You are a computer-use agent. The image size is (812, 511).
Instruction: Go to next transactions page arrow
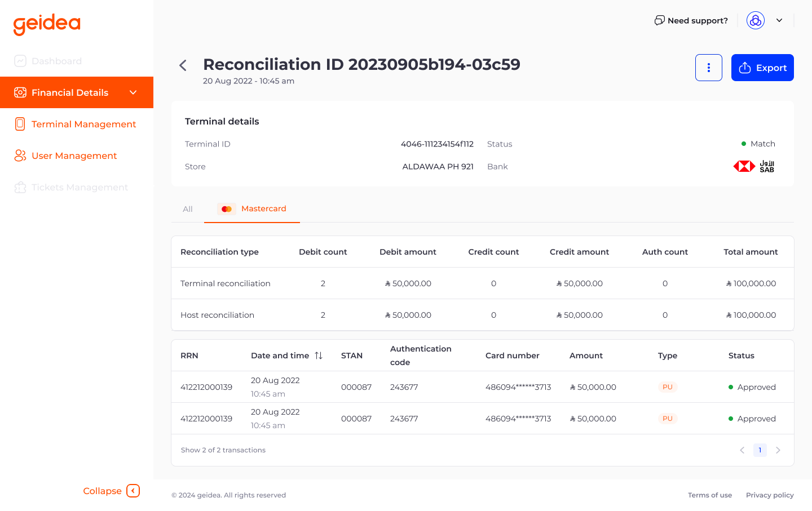coord(778,450)
